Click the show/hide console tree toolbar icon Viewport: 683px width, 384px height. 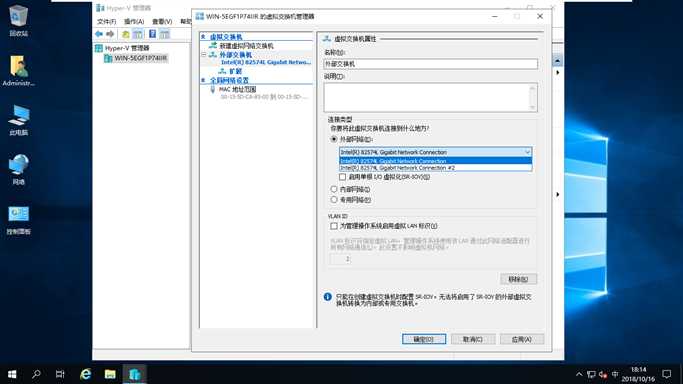(x=138, y=34)
